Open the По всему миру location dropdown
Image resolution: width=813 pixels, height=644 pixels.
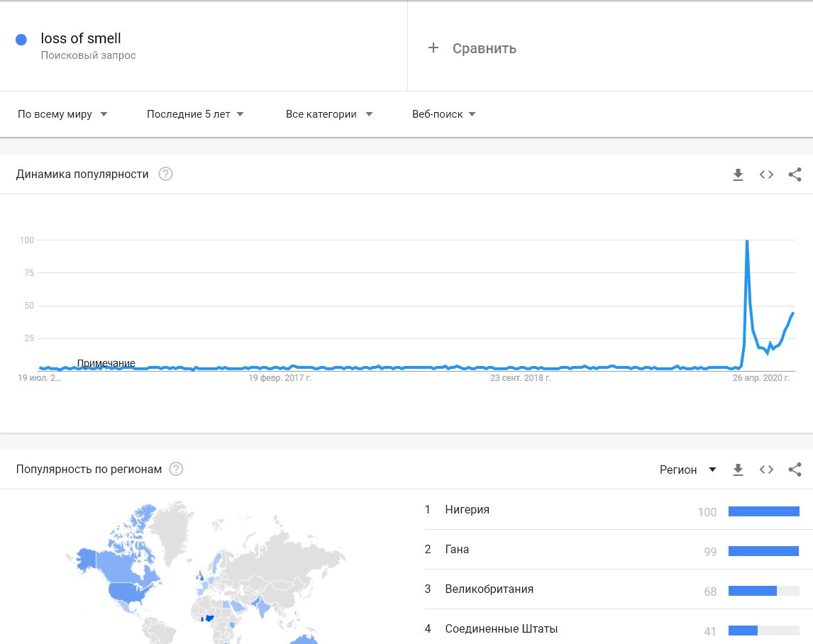click(62, 114)
